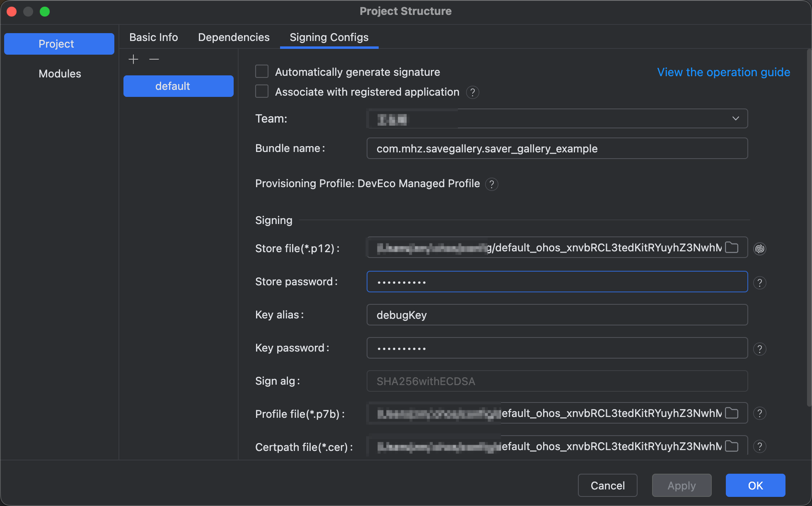Browse for Store file p12 folder icon
Screen dimensions: 812x506
click(x=732, y=248)
